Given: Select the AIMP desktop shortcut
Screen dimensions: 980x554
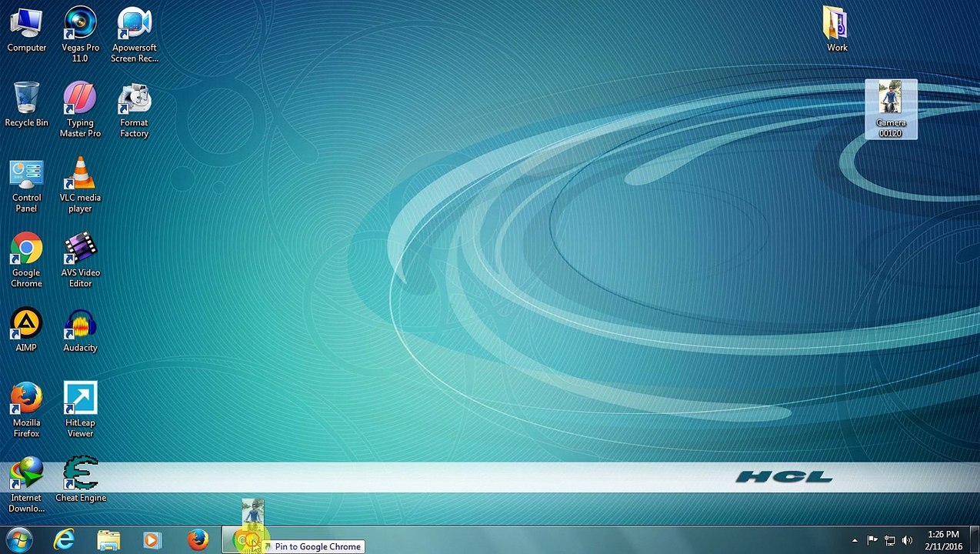Looking at the screenshot, I should [26, 330].
